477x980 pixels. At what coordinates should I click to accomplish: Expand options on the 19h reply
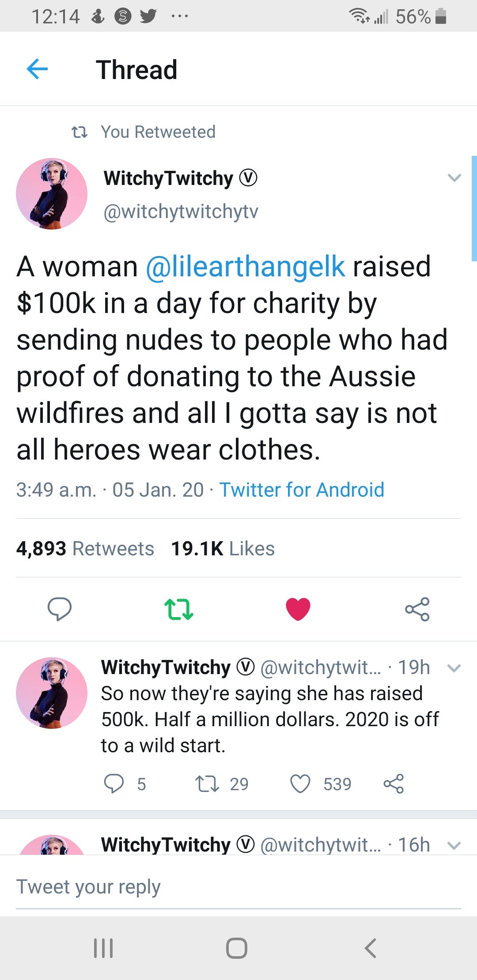454,668
